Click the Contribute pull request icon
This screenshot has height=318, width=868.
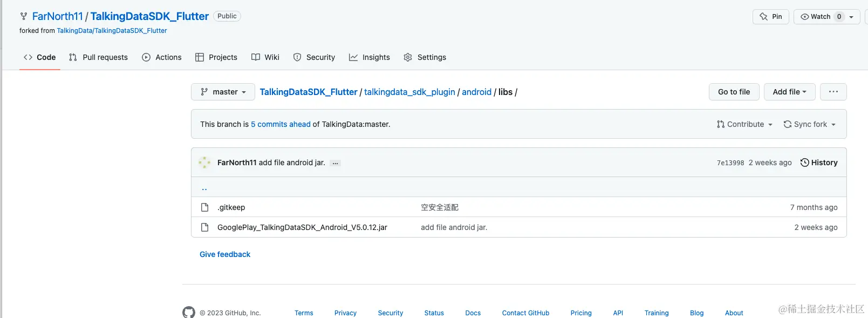click(721, 124)
